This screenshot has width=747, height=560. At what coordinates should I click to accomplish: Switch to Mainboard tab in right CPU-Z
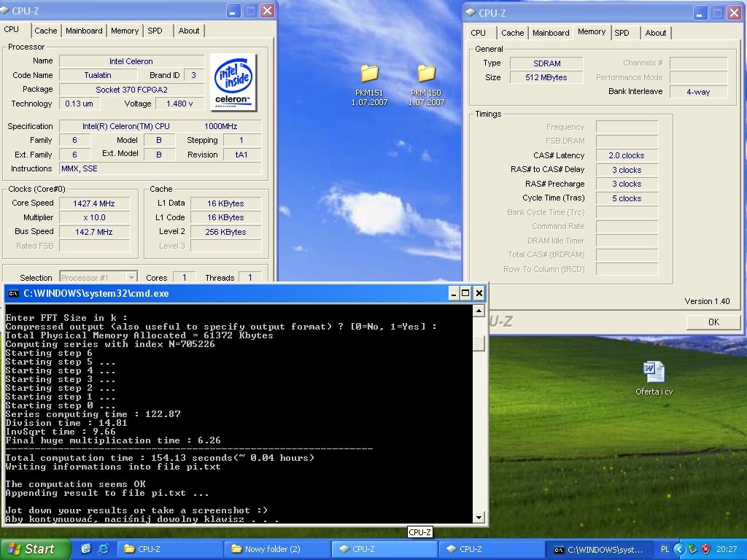point(551,33)
